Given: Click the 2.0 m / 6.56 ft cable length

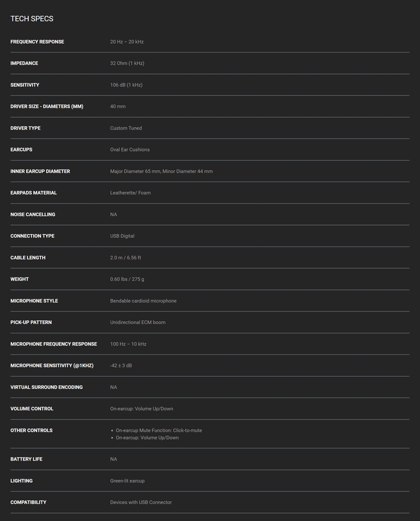Looking at the screenshot, I should pos(125,257).
